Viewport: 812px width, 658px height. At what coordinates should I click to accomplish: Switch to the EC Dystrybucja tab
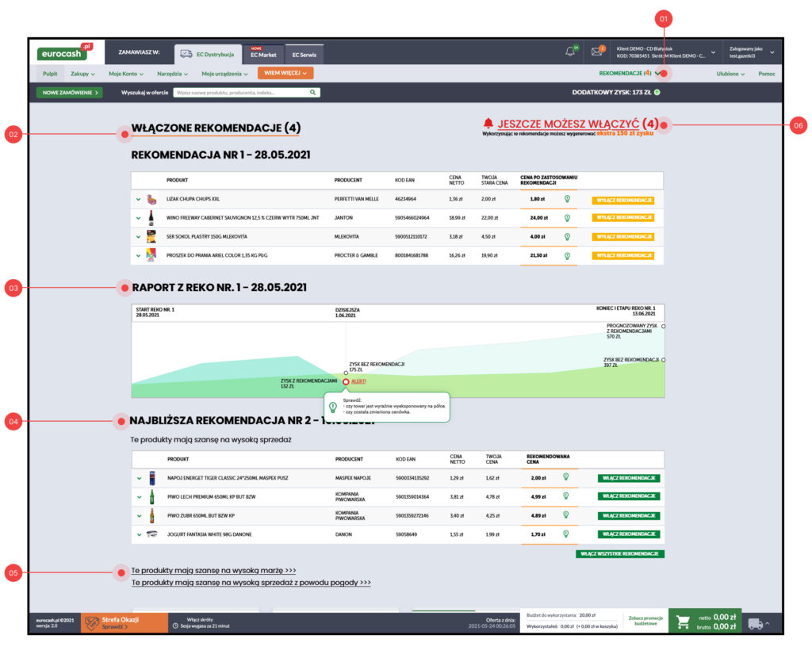(x=208, y=54)
